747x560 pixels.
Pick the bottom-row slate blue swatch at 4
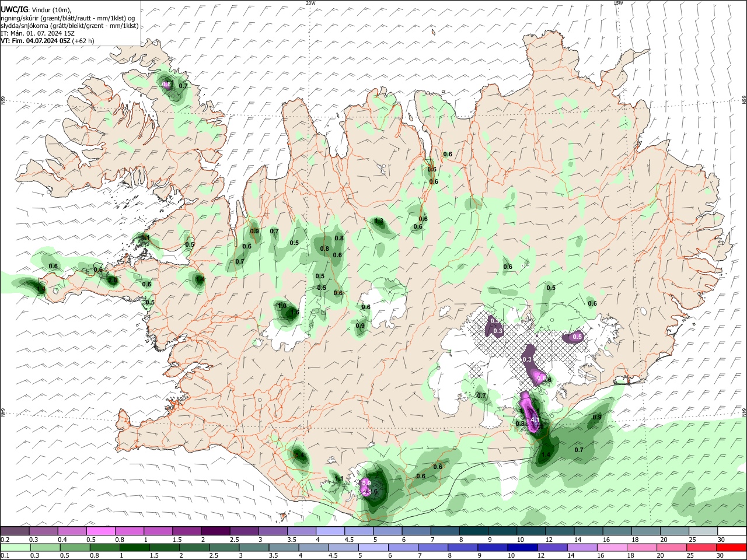point(313,548)
